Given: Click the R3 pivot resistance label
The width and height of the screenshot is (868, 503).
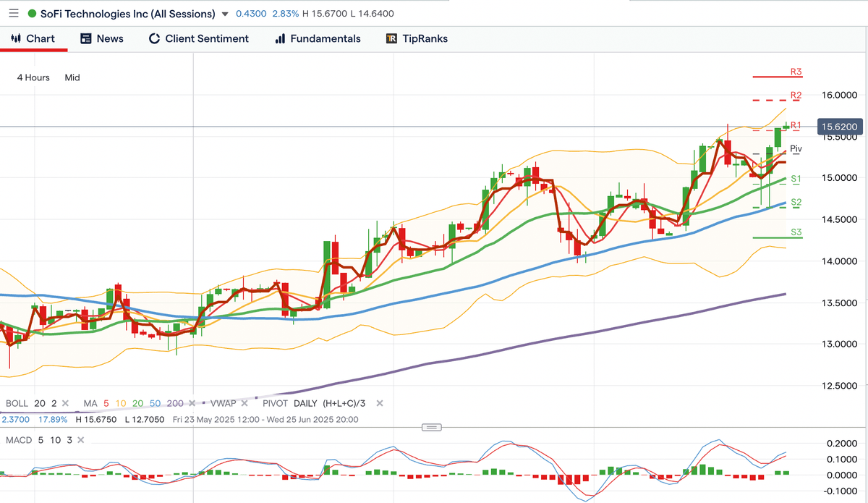Looking at the screenshot, I should pos(796,72).
